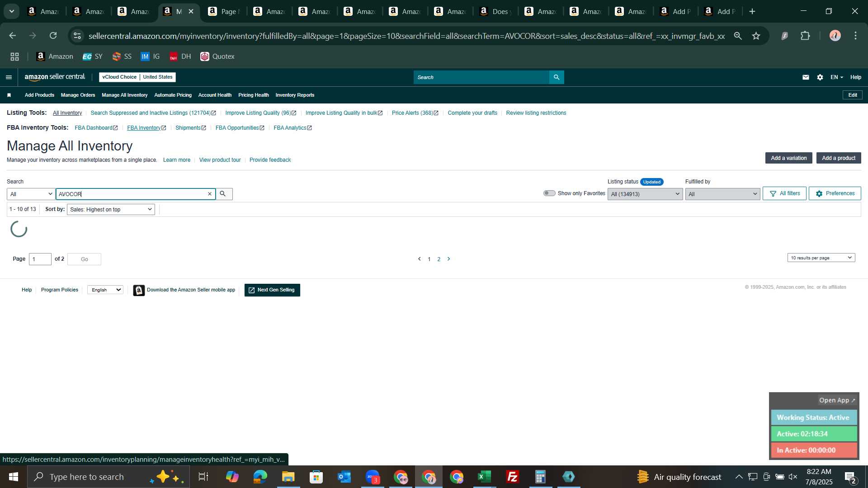The image size is (868, 488).
Task: Open FileZilla from the taskbar
Action: (x=512, y=477)
